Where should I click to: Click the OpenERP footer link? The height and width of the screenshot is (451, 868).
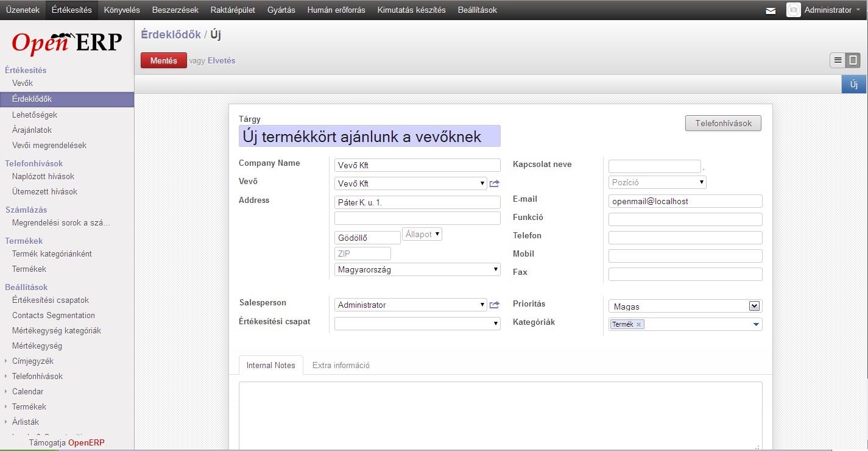(x=86, y=442)
